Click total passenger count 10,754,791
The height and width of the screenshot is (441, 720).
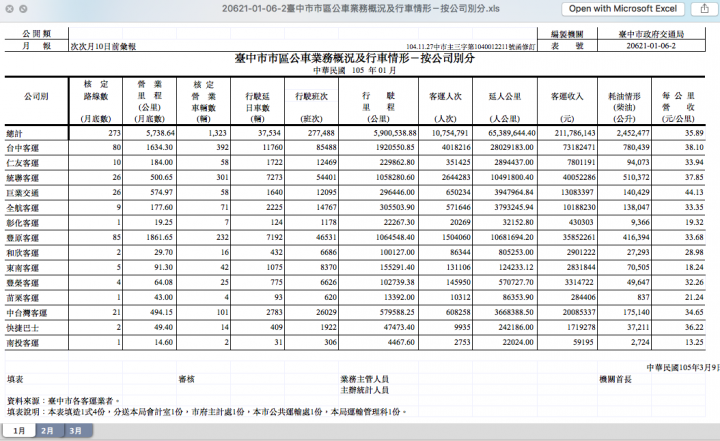click(x=450, y=133)
